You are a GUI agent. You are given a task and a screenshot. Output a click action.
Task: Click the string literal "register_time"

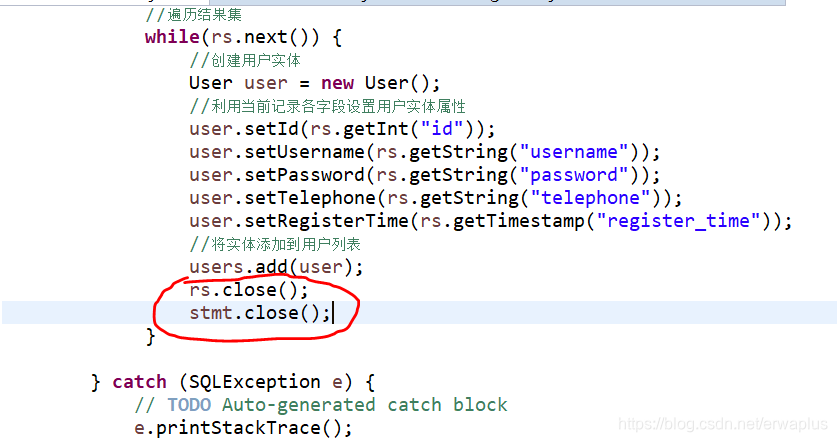point(678,221)
